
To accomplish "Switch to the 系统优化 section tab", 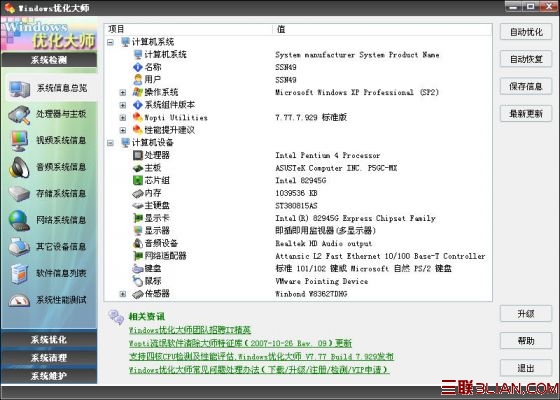I will [x=49, y=339].
